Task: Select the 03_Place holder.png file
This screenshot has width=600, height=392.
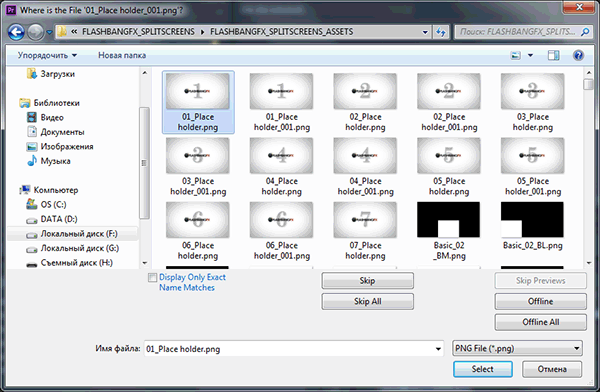Action: 533,102
